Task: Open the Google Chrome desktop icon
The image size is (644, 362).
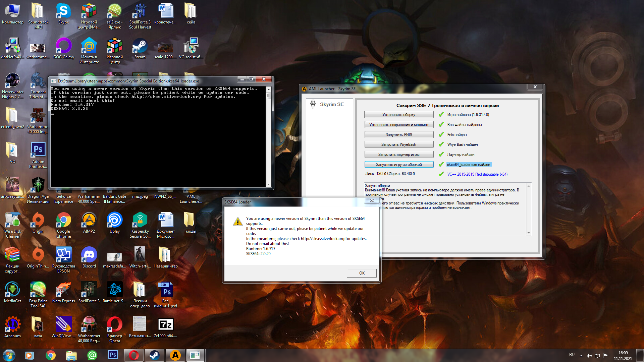Action: click(x=63, y=221)
